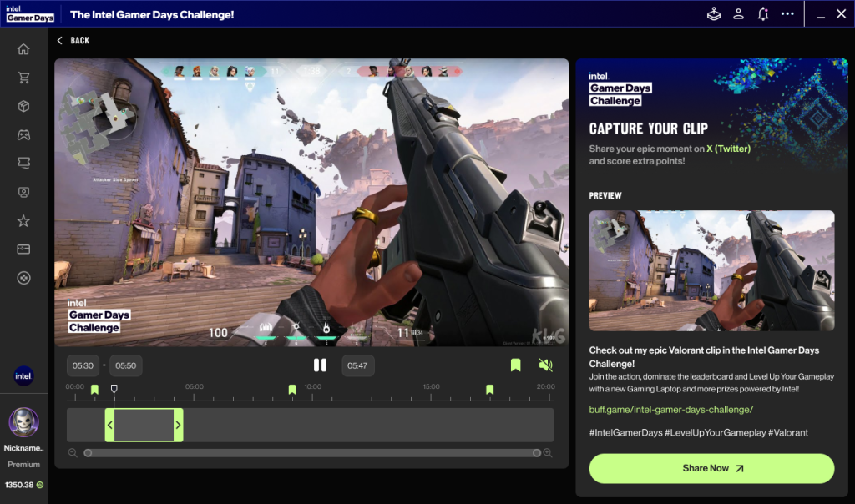Click the left chevron clip trim handle
855x504 pixels.
[x=109, y=426]
